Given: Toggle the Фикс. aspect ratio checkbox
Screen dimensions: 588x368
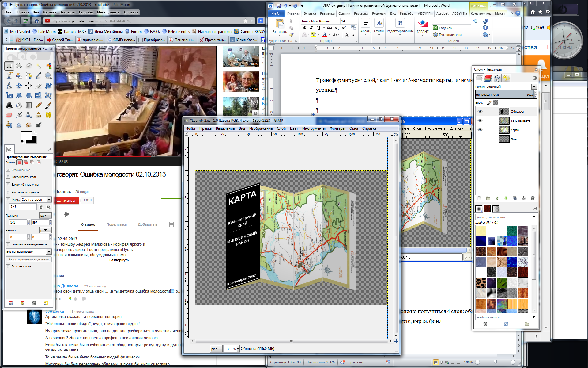Looking at the screenshot, I should [x=8, y=199].
